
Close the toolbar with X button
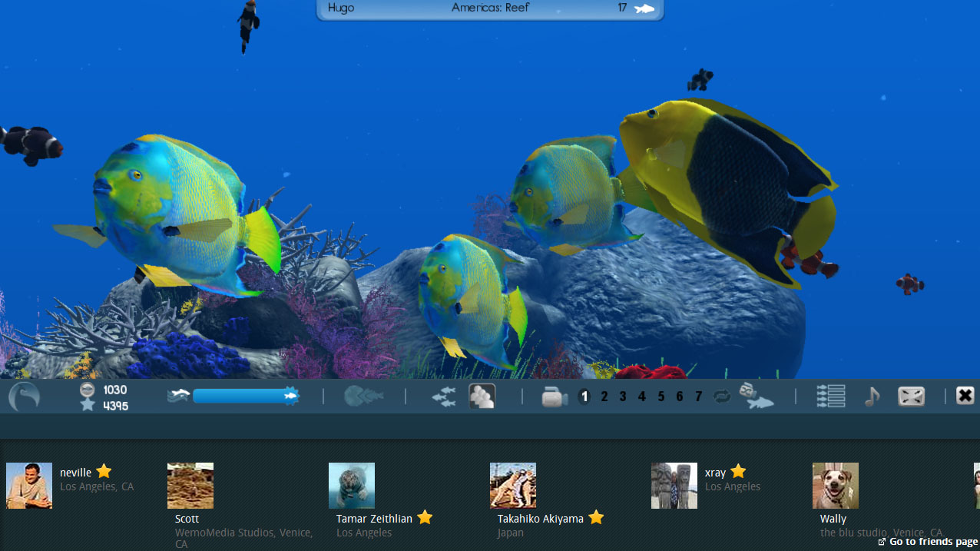[965, 396]
